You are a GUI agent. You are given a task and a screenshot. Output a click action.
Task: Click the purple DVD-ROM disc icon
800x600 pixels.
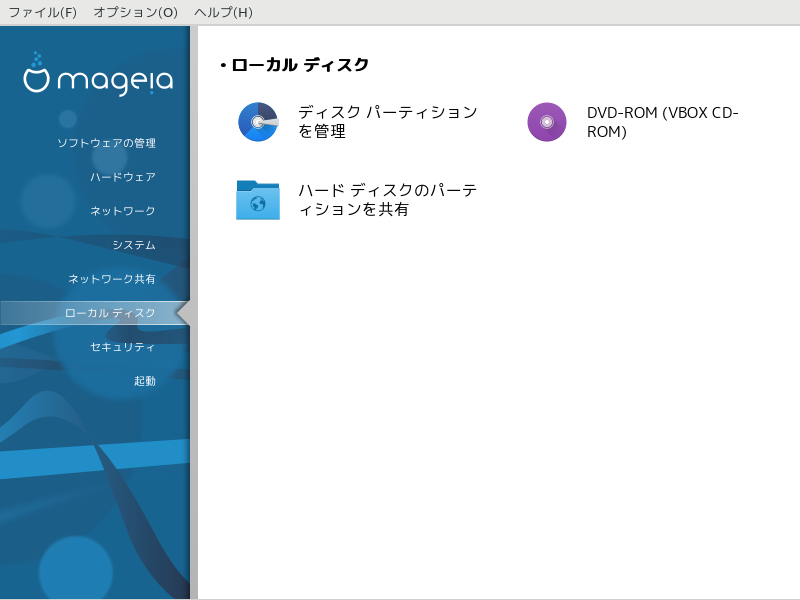point(547,122)
